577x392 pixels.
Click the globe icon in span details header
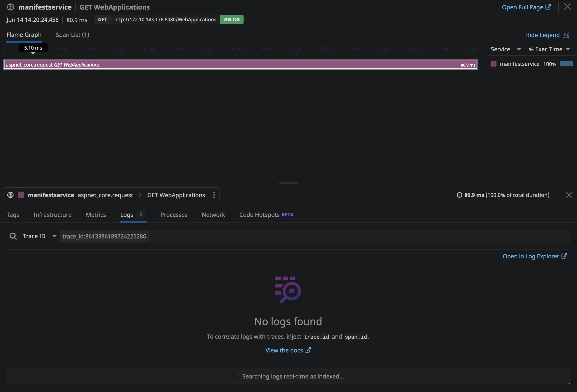(10, 195)
